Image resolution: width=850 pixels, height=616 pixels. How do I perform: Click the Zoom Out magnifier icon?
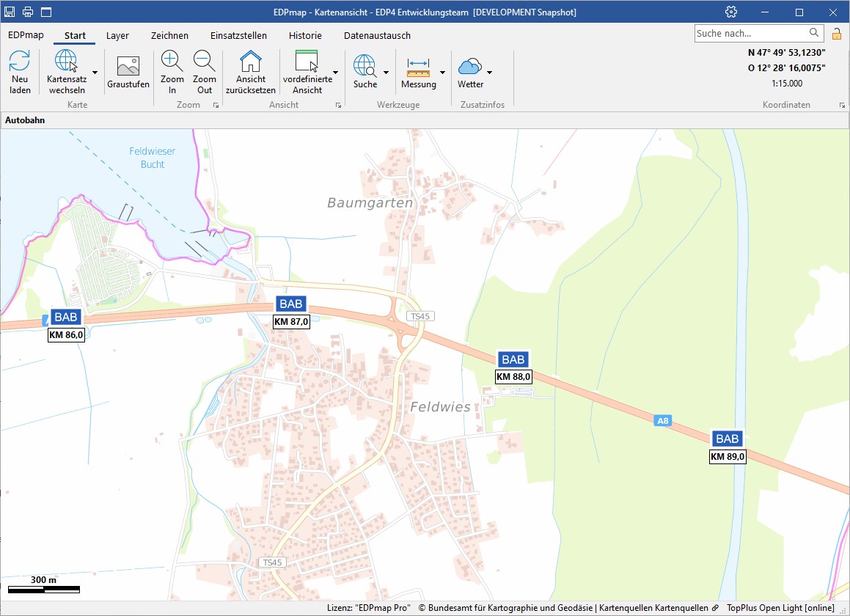tap(205, 62)
